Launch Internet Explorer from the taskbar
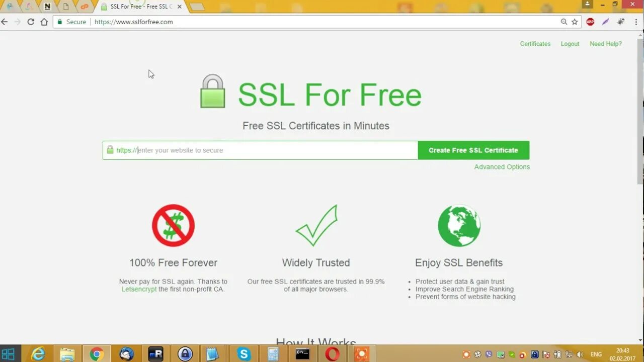644x362 pixels. 38,354
